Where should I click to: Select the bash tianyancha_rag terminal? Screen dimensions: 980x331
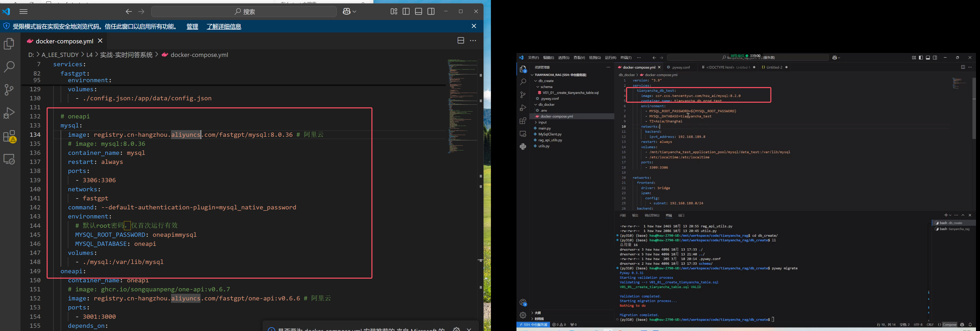[x=954, y=229]
